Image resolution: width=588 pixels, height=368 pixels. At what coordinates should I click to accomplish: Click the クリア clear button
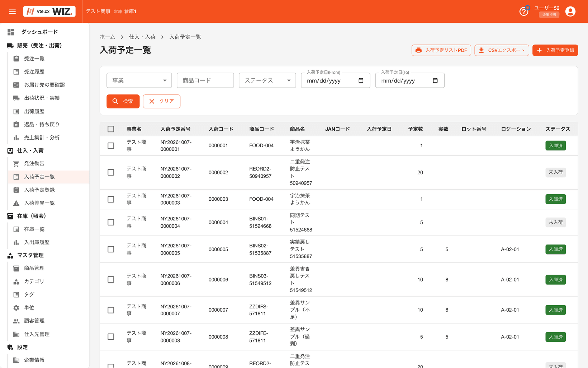pos(161,101)
